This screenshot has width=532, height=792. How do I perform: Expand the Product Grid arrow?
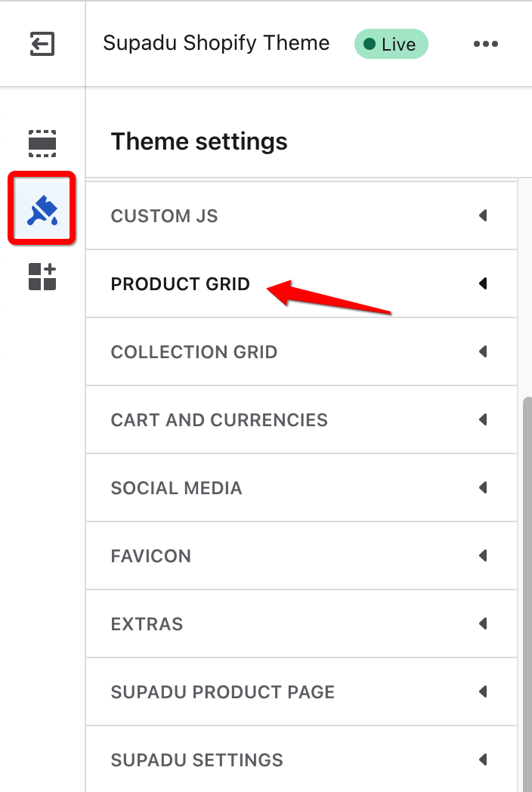pyautogui.click(x=483, y=283)
